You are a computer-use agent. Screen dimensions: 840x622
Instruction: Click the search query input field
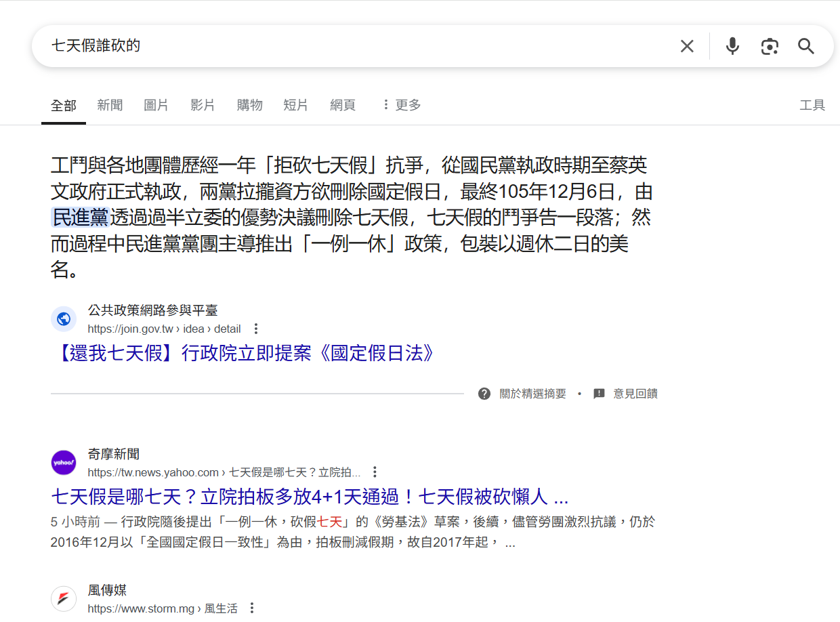pos(359,46)
